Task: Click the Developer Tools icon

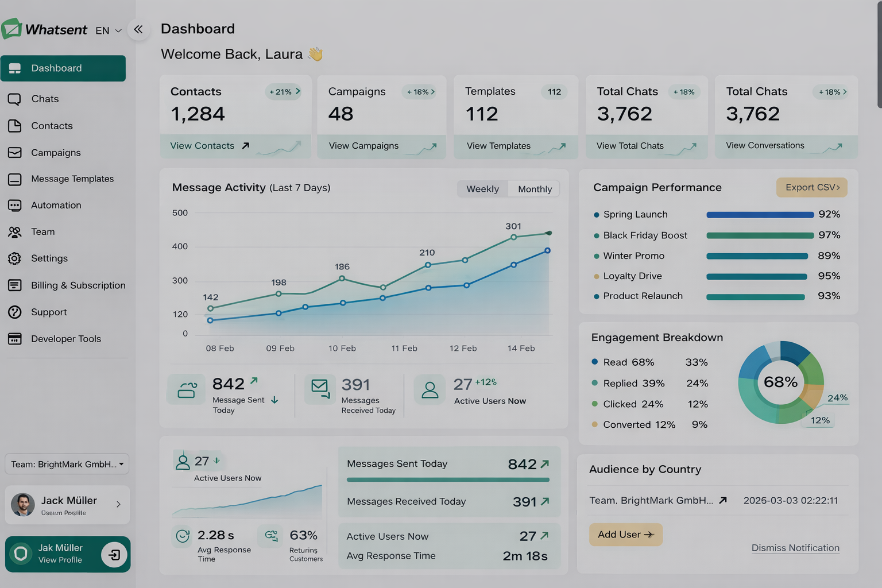Action: point(14,339)
